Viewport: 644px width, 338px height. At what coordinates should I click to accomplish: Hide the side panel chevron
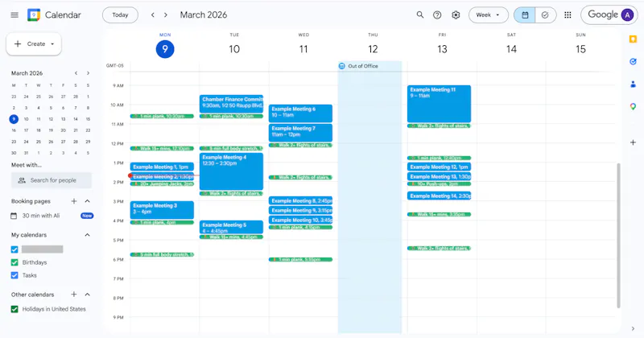633,328
